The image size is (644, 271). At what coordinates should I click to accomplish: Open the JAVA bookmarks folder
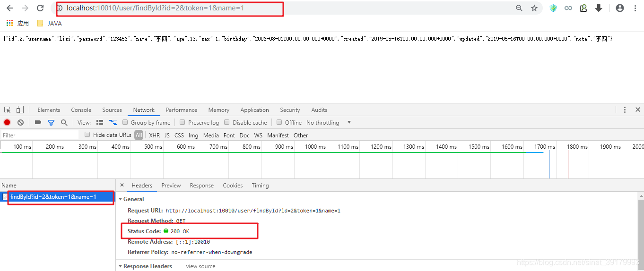click(x=49, y=23)
